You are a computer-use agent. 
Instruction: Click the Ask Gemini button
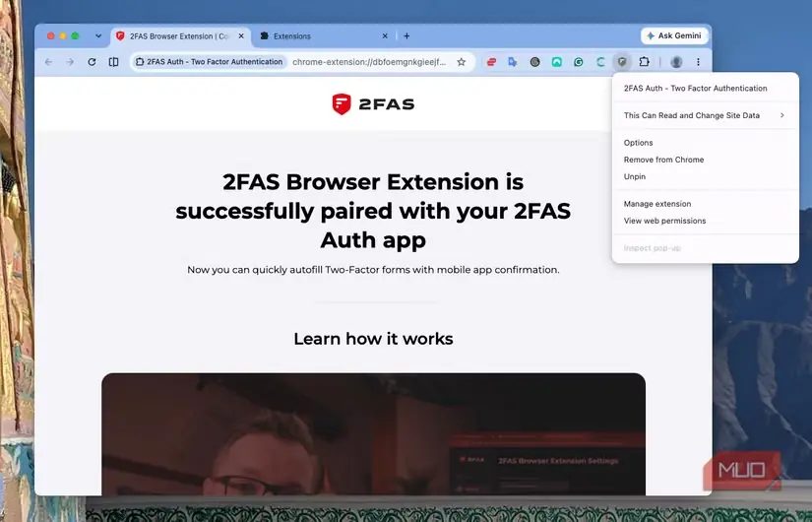674,35
